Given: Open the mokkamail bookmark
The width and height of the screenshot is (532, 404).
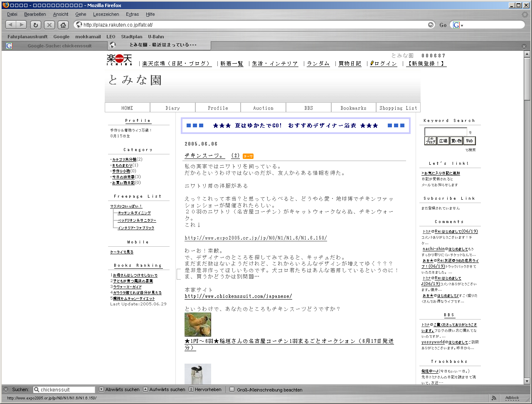Looking at the screenshot, I should point(88,37).
